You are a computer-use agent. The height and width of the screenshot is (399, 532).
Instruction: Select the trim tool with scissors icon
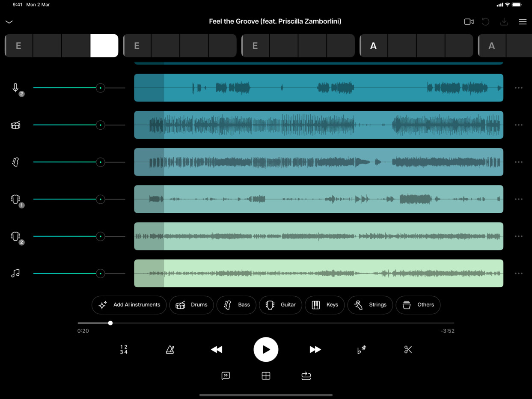pos(407,349)
